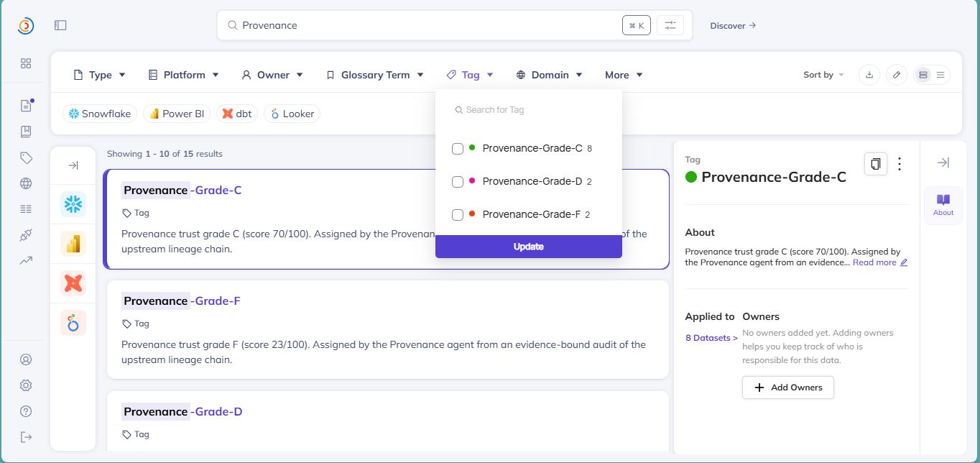This screenshot has height=463, width=980.
Task: Filter by the Power BI platform chip
Action: coord(177,114)
